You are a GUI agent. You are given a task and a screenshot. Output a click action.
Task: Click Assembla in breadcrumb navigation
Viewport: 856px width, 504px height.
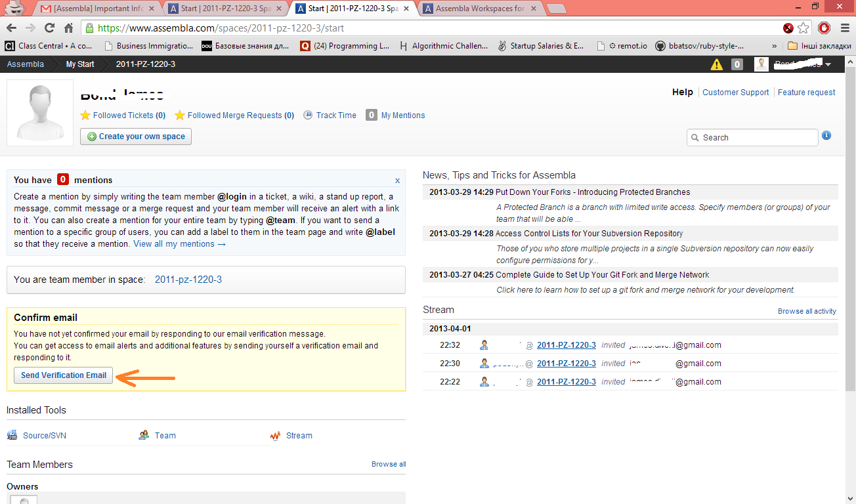(26, 64)
